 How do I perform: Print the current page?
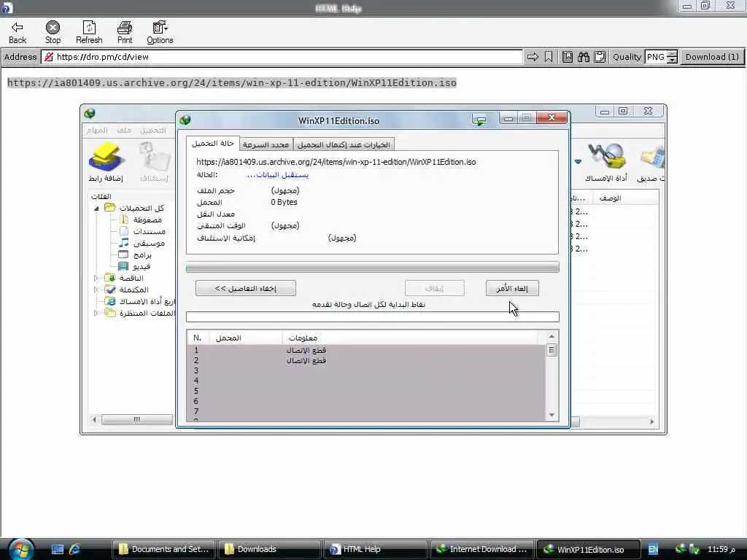point(125,32)
